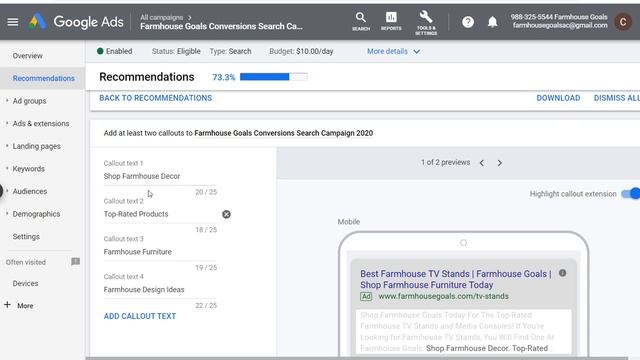Click the plus icon next to More

(x=7, y=305)
